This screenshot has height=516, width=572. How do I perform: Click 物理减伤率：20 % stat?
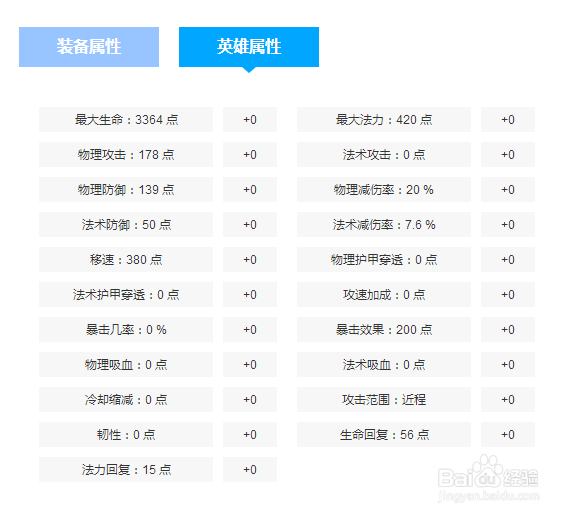tap(384, 190)
